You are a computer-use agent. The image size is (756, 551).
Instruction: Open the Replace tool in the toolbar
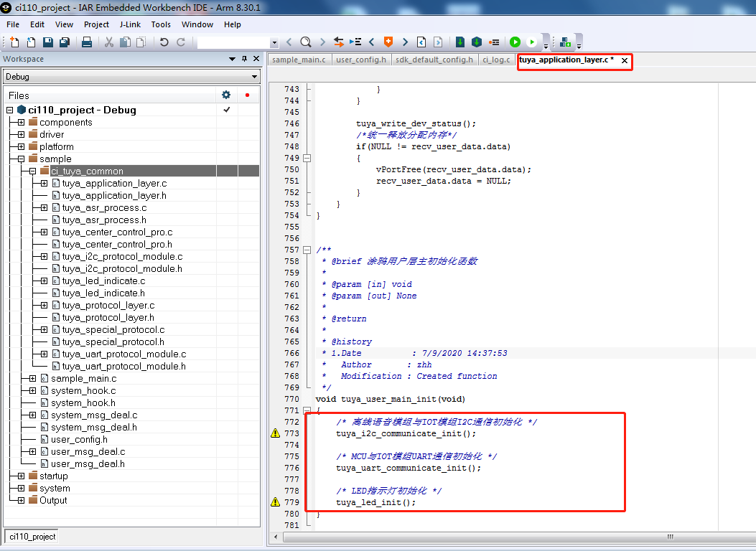[339, 42]
